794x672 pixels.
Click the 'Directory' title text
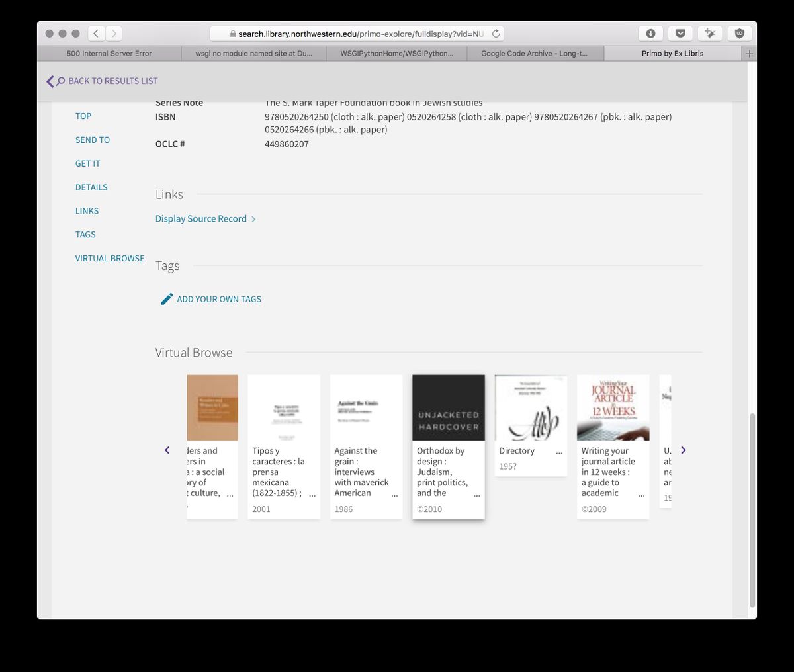click(517, 451)
